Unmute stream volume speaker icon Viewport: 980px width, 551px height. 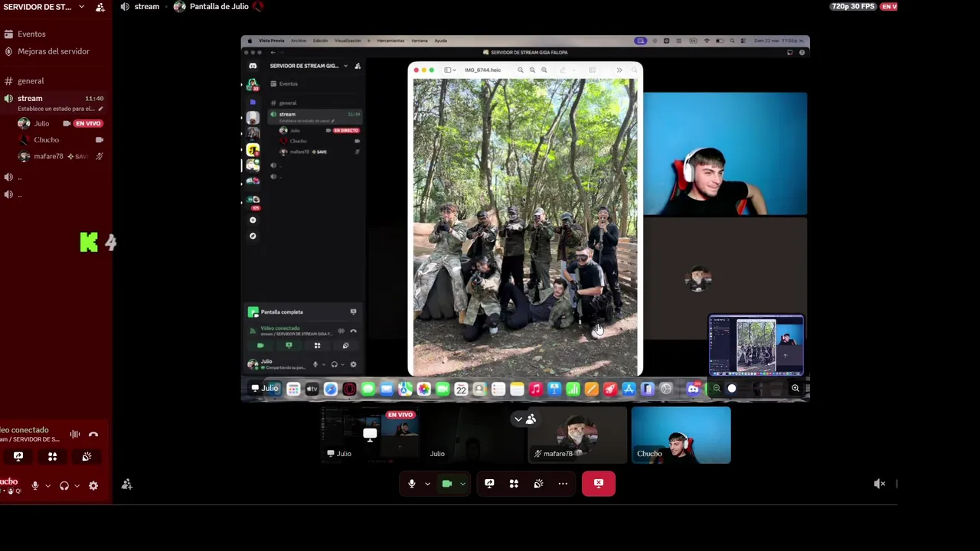(x=880, y=484)
